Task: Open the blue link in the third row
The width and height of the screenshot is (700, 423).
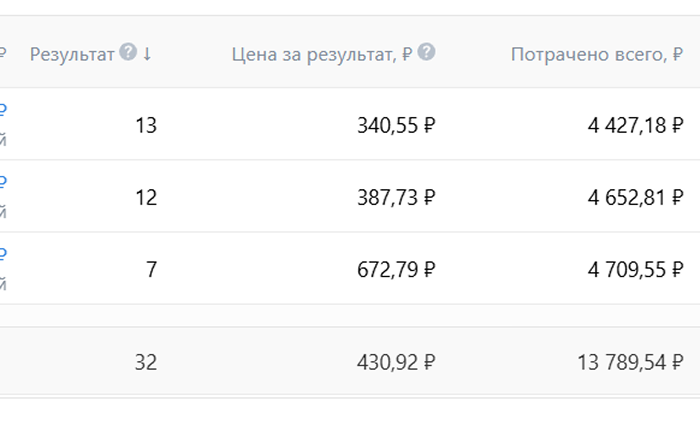Action: tap(3, 254)
